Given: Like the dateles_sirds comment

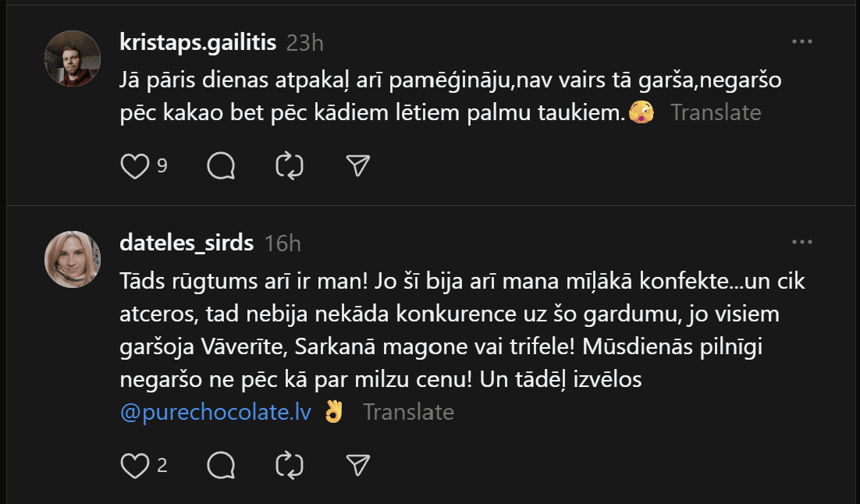Looking at the screenshot, I should pyautogui.click(x=135, y=466).
